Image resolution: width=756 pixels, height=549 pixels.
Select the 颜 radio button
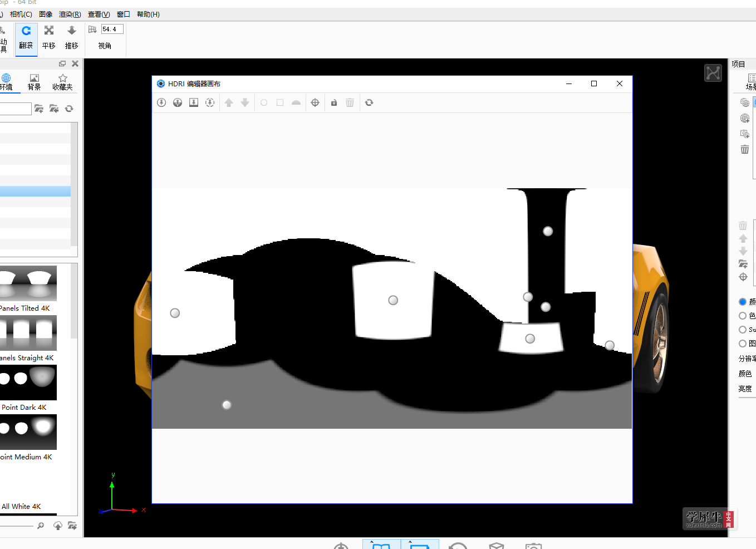click(x=743, y=302)
